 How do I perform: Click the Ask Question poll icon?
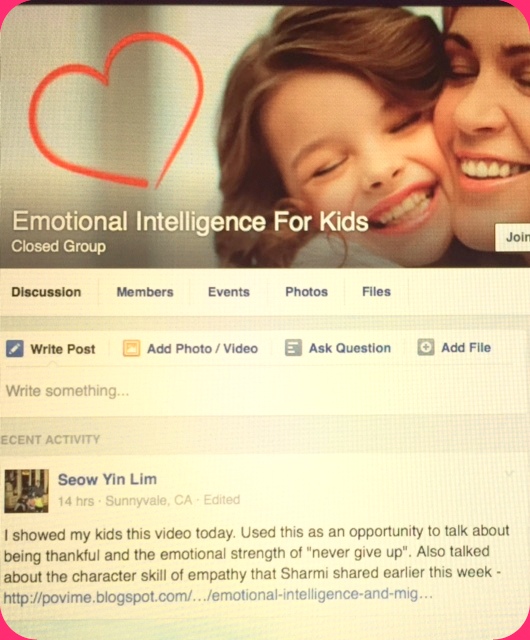pos(293,348)
